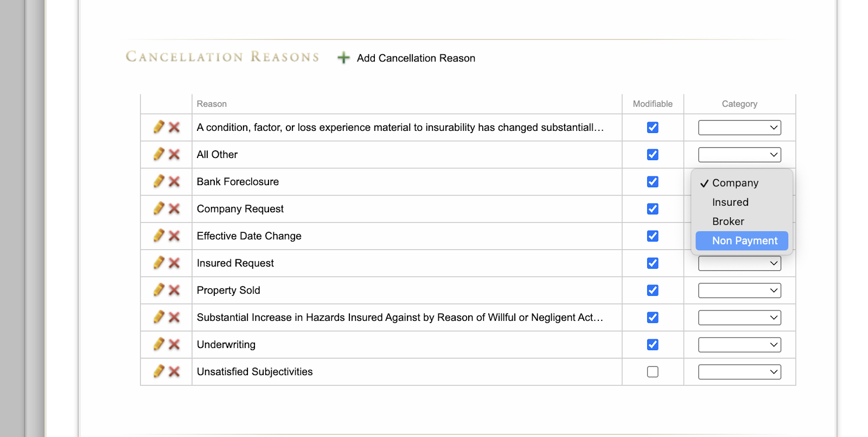Remove the Effective Date Change reason
The height and width of the screenshot is (437, 868).
click(x=174, y=236)
